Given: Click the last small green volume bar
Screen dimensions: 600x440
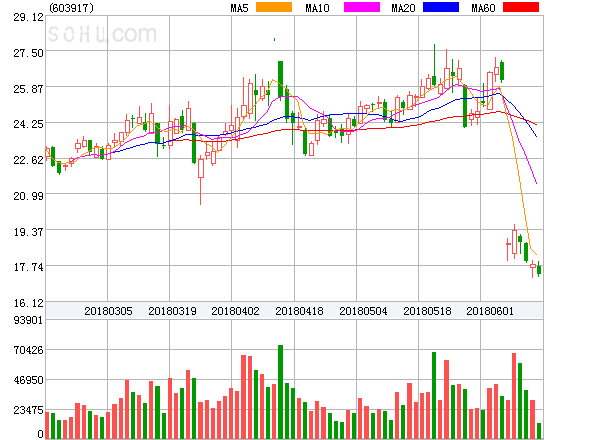Looking at the screenshot, I should [x=539, y=431].
